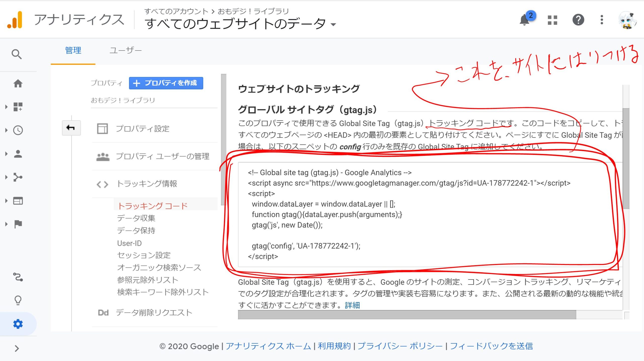Open the help question mark icon

pos(578,20)
